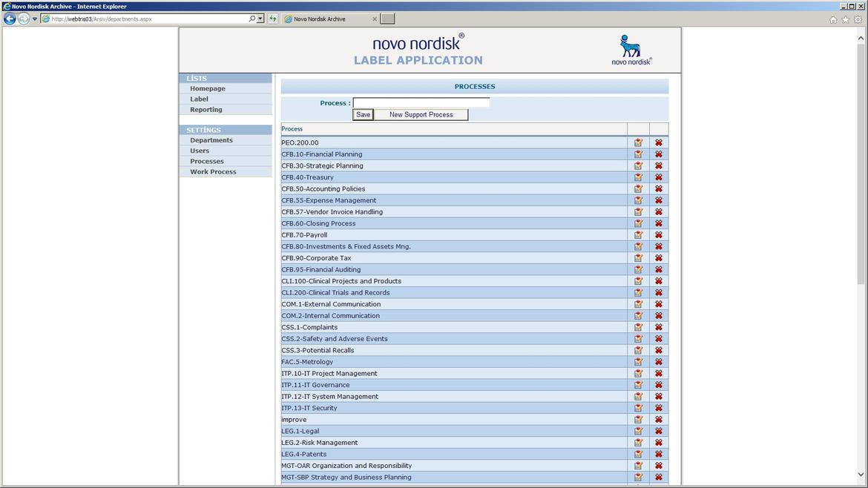868x488 pixels.
Task: Delete the MGT-SBP Strategy and Business Planning row
Action: (x=659, y=478)
